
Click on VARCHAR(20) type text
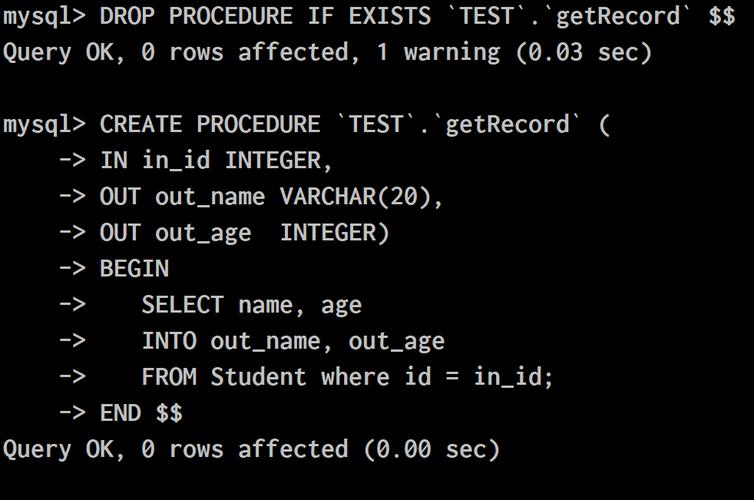pos(355,197)
